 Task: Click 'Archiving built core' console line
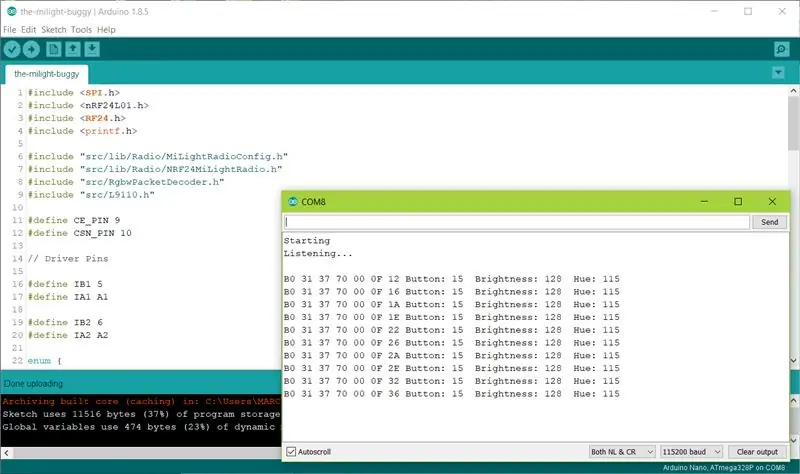(x=141, y=401)
